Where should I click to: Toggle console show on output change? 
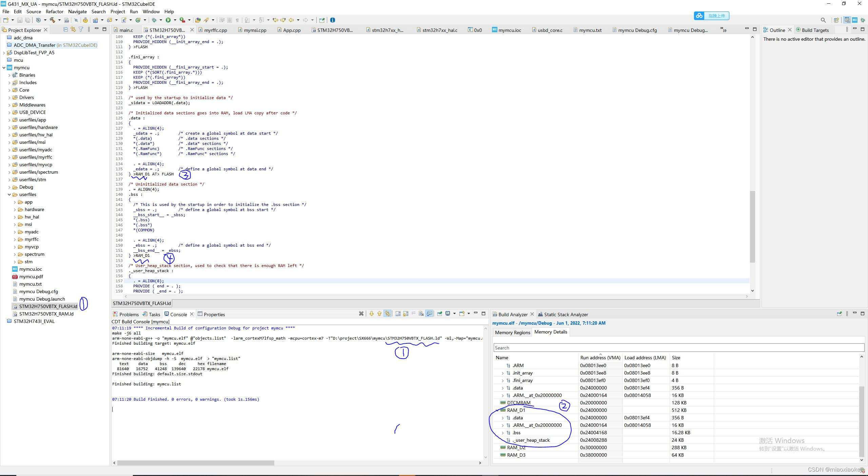pos(429,314)
